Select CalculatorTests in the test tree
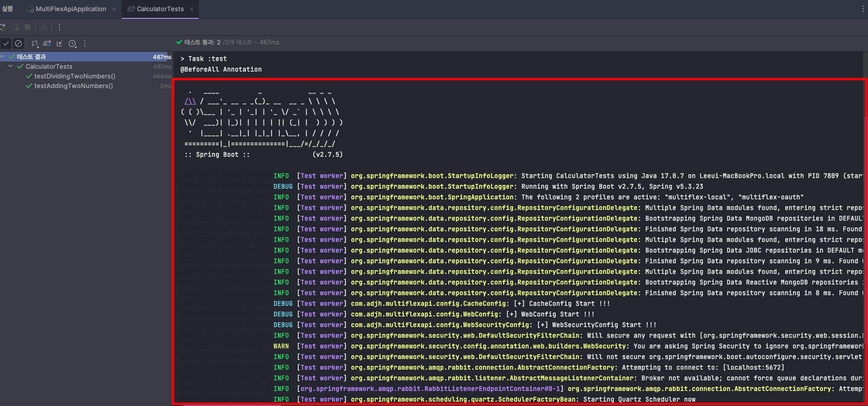The image size is (868, 406). tap(49, 66)
